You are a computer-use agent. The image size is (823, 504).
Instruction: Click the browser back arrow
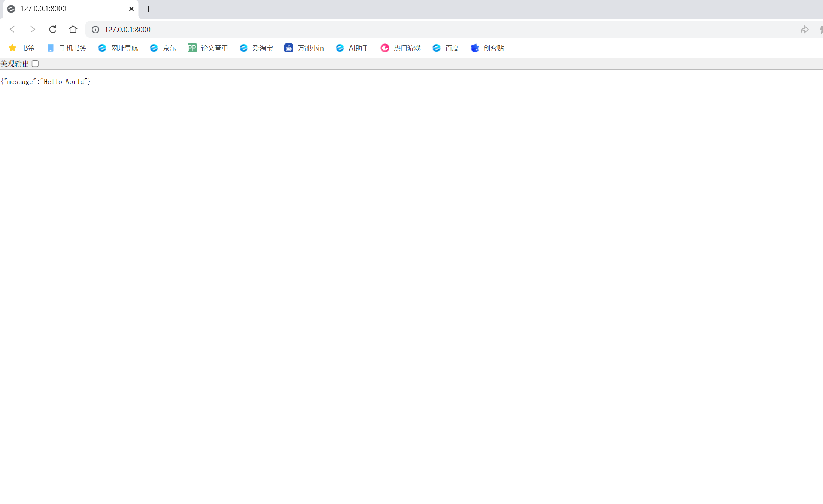pos(12,29)
